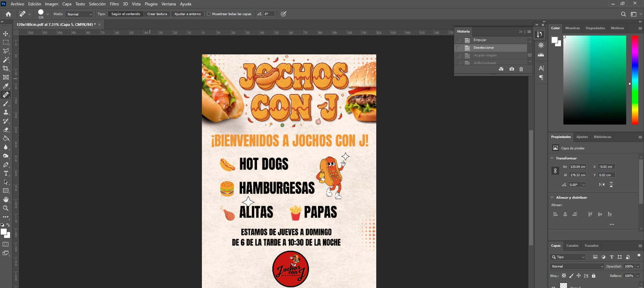The image size is (644, 288).
Task: Click the flip horizontal icon in Transformar
Action: (x=602, y=185)
